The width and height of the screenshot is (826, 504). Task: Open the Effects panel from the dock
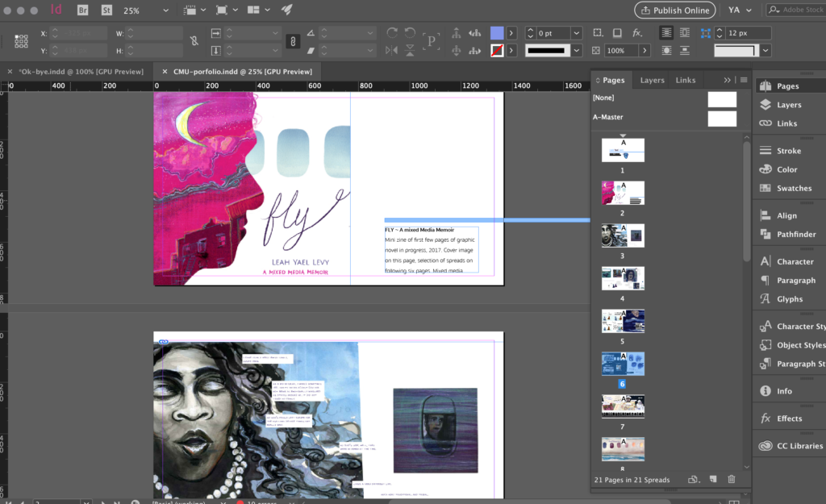point(789,419)
